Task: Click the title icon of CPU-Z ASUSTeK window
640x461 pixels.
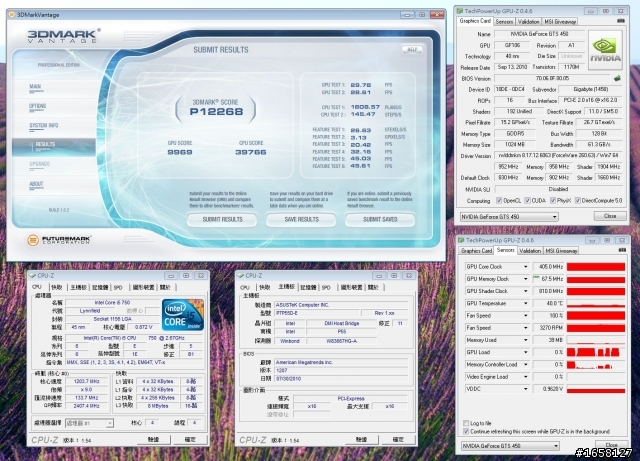Action: pyautogui.click(x=240, y=276)
